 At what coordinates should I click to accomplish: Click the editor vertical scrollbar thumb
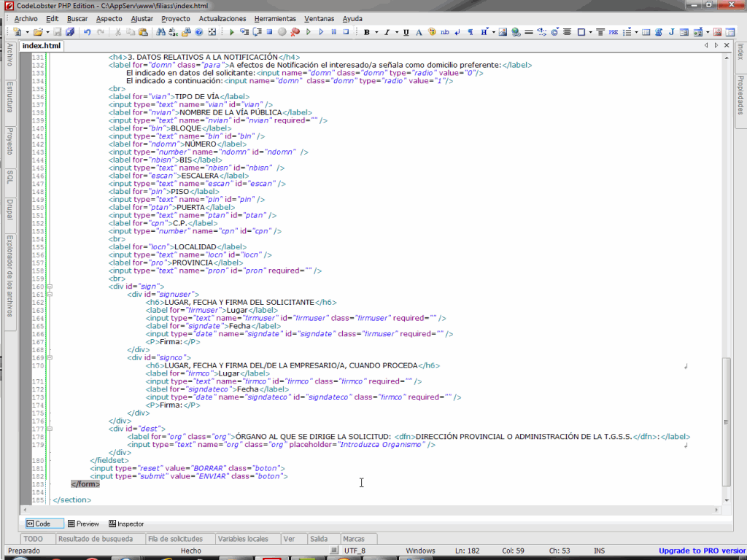[x=725, y=421]
